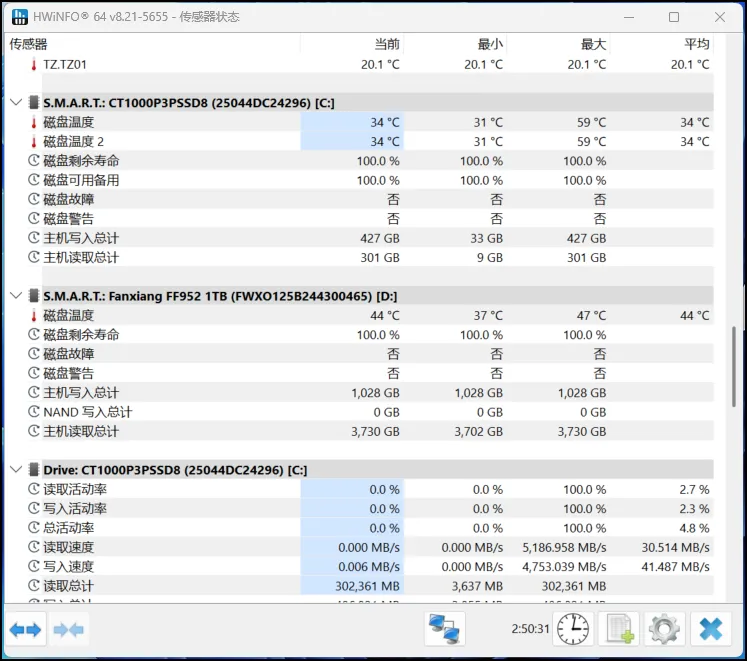
Task: Select the 47 °C max Fanxiang temperature
Action: pyautogui.click(x=591, y=315)
